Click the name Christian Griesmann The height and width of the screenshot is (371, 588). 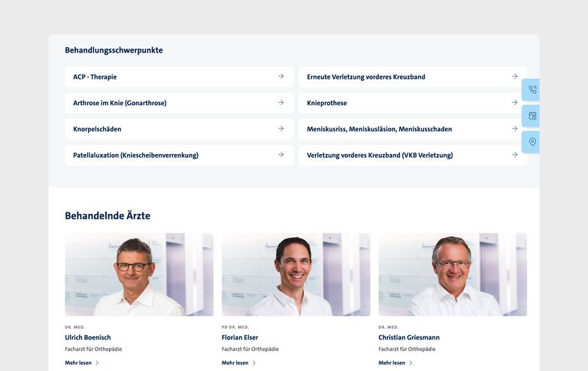(409, 338)
